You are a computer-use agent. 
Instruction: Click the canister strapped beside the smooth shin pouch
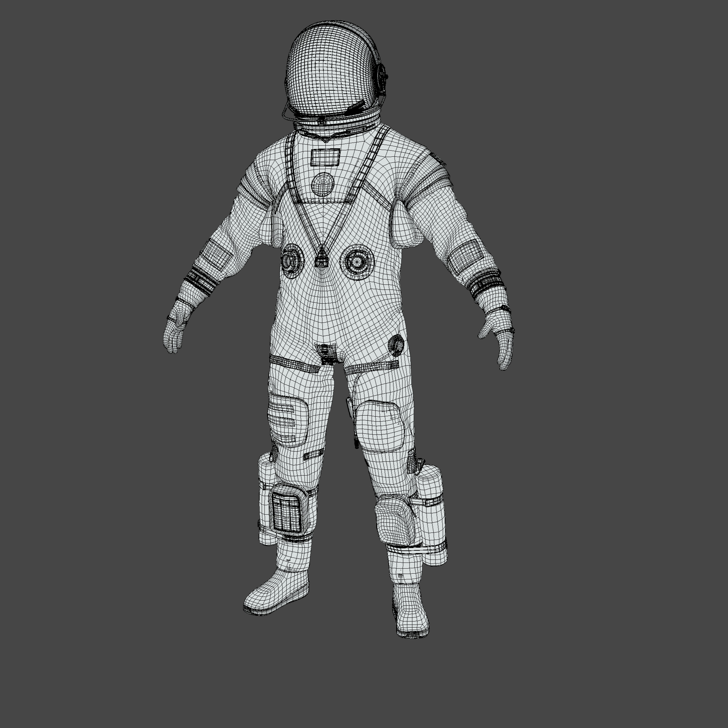431,515
